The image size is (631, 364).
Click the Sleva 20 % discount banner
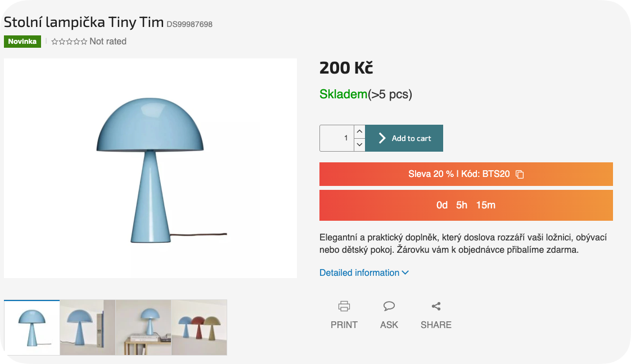pyautogui.click(x=458, y=174)
